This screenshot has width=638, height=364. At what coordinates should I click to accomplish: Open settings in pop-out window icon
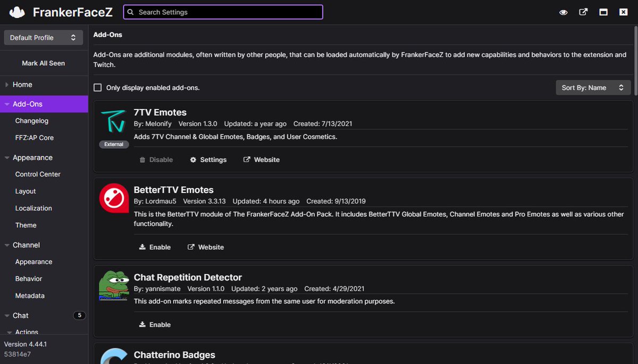(583, 12)
